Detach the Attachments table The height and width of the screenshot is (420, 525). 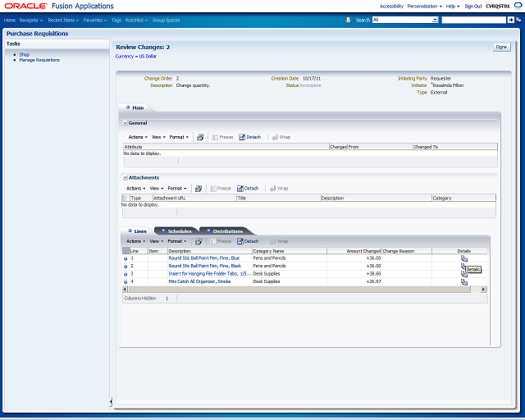coord(248,189)
